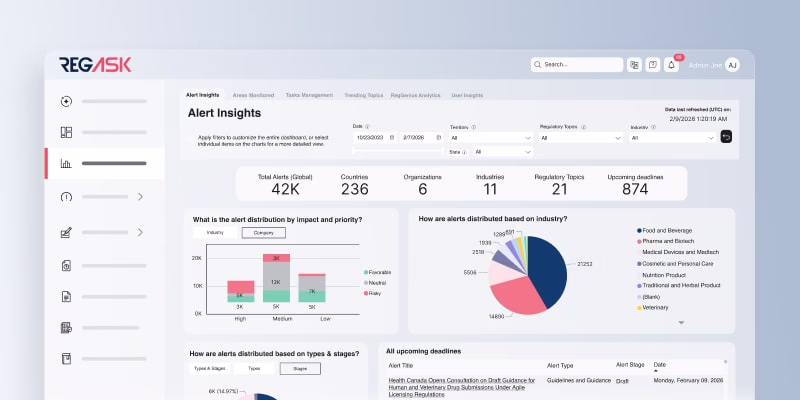
Task: Open calendar icon for end date 2/7/2026
Action: (x=438, y=137)
